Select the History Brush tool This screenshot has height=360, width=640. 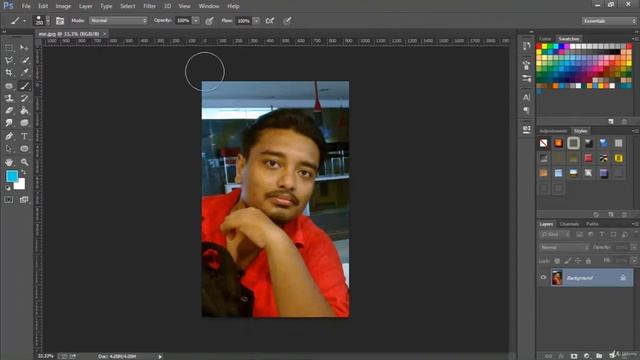(x=24, y=98)
